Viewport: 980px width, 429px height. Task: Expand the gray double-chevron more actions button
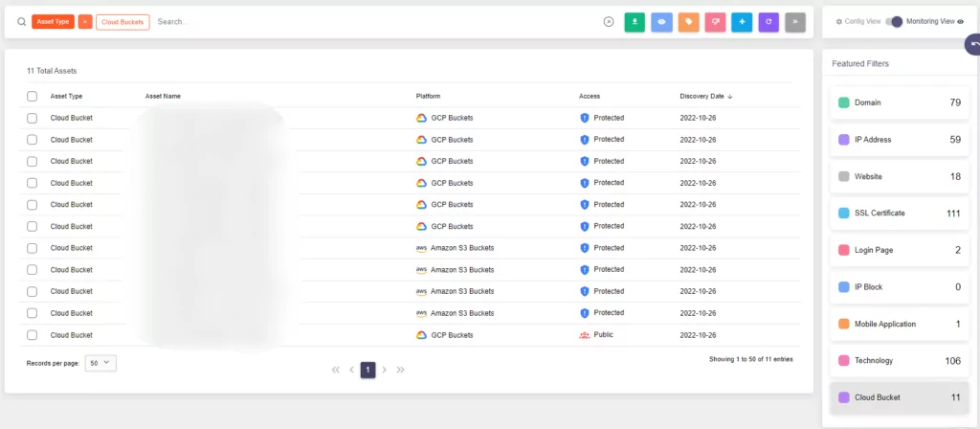click(795, 22)
